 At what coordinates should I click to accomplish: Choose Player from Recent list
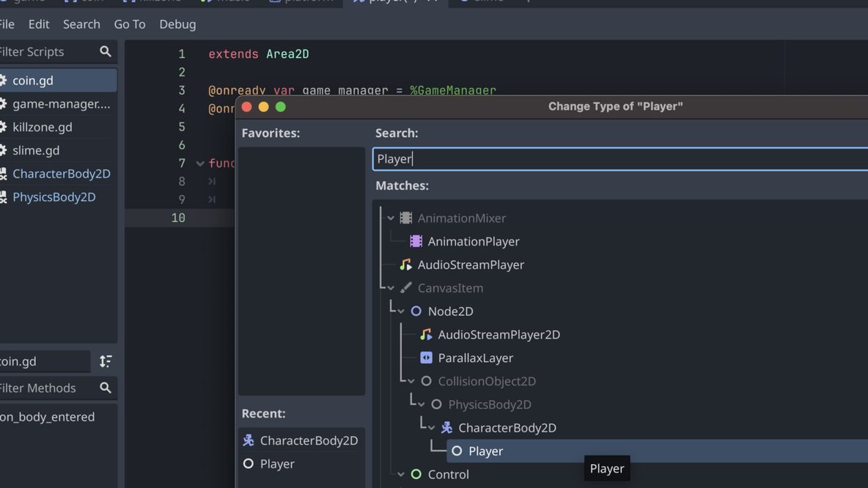[x=302, y=464]
